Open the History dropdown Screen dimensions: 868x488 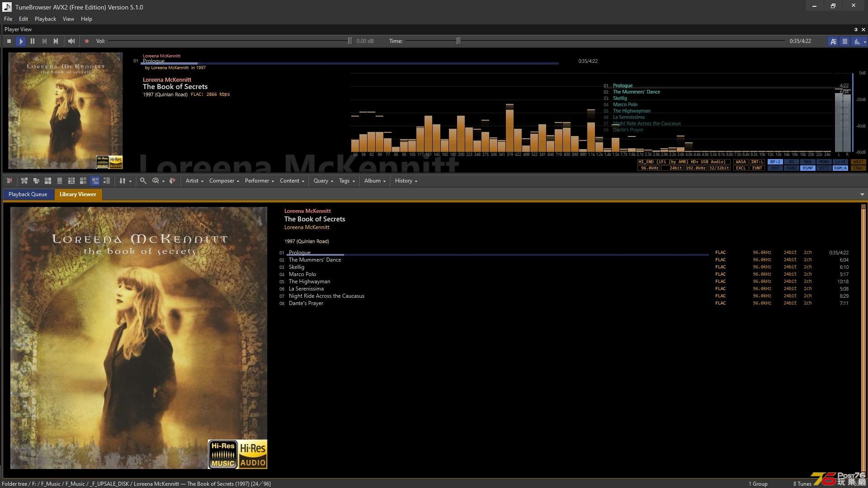pos(406,181)
